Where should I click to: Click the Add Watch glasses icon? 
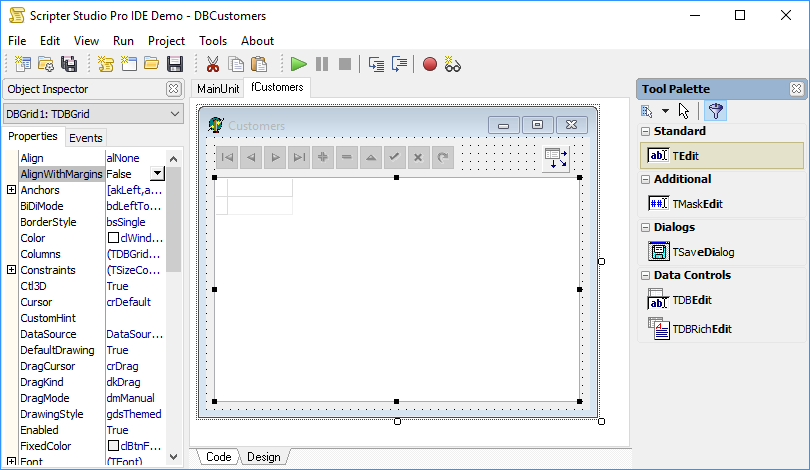453,64
